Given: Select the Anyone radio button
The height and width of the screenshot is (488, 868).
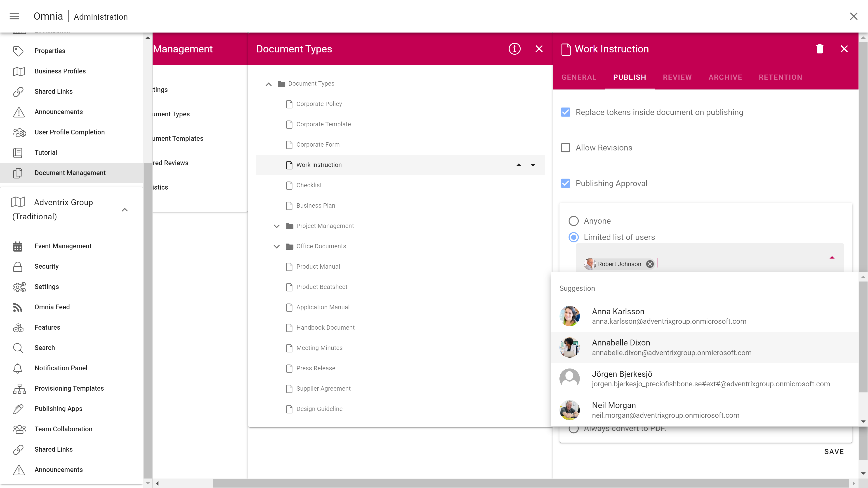Looking at the screenshot, I should [x=573, y=221].
